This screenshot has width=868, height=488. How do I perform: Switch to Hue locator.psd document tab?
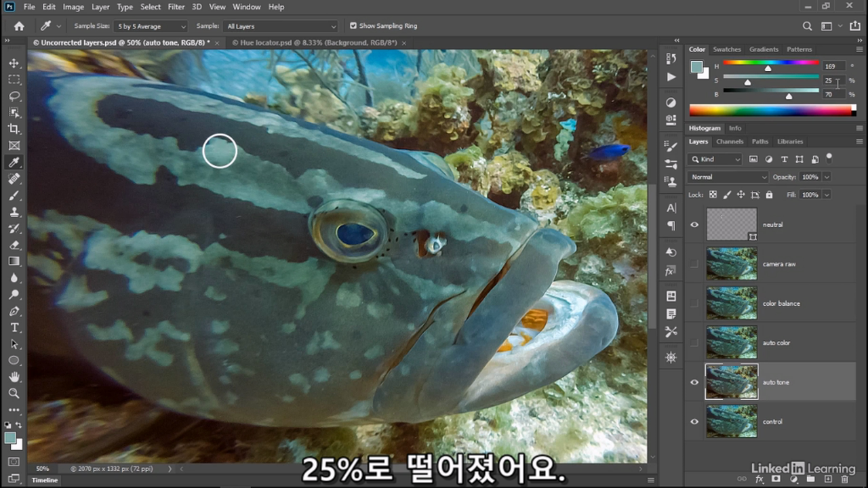coord(314,43)
